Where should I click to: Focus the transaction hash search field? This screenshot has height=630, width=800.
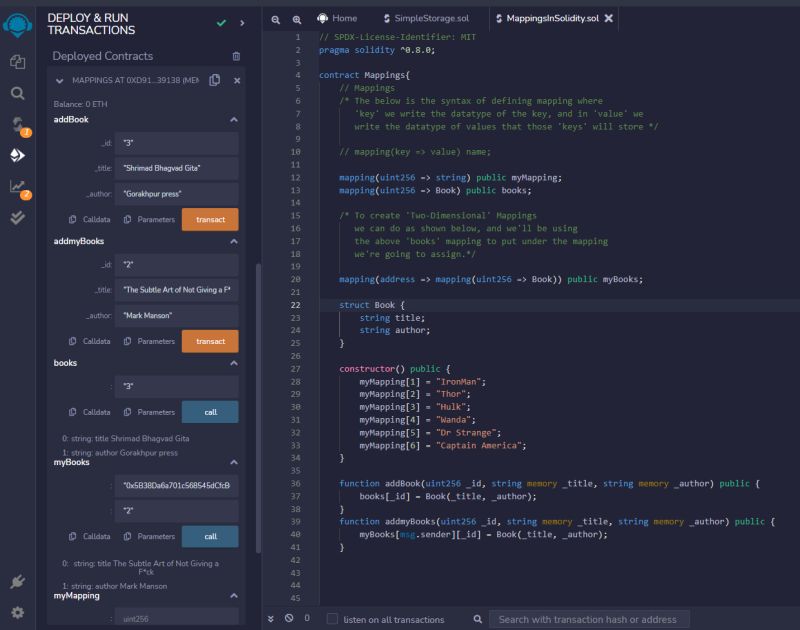click(x=589, y=619)
